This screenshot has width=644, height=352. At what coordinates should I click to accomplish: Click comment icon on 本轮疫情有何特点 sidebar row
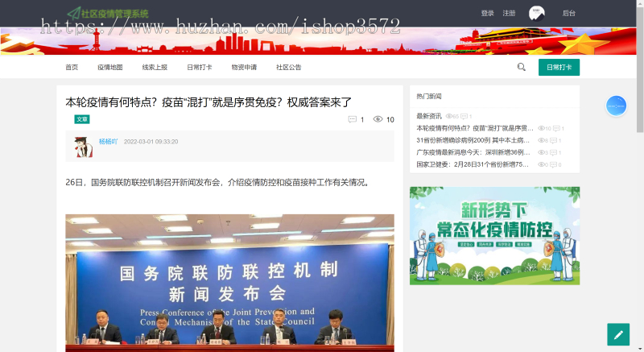pyautogui.click(x=556, y=129)
